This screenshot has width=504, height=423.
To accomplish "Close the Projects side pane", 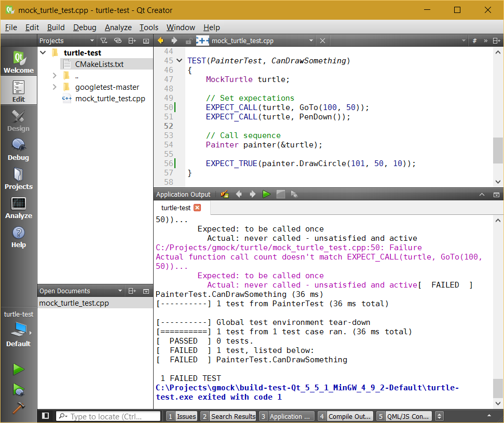I will point(146,41).
